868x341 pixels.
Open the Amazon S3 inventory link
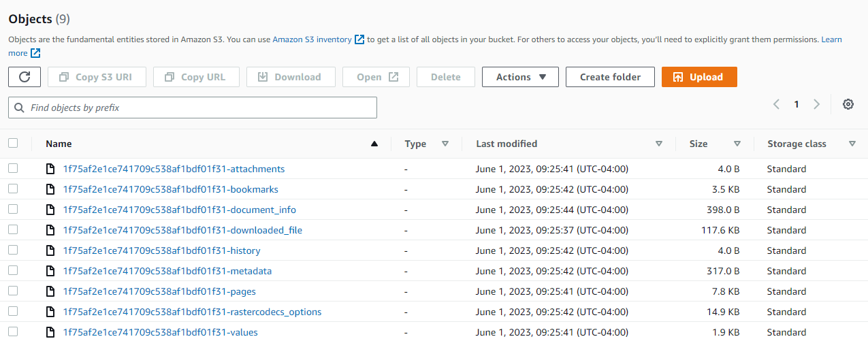click(312, 39)
